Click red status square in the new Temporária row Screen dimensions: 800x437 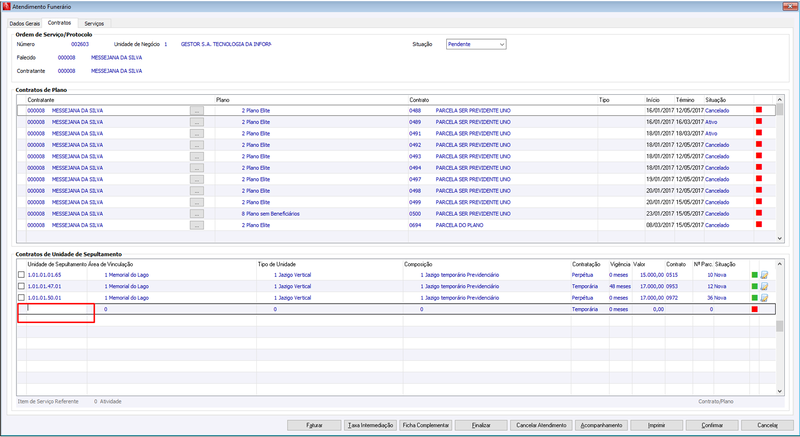pyautogui.click(x=755, y=310)
